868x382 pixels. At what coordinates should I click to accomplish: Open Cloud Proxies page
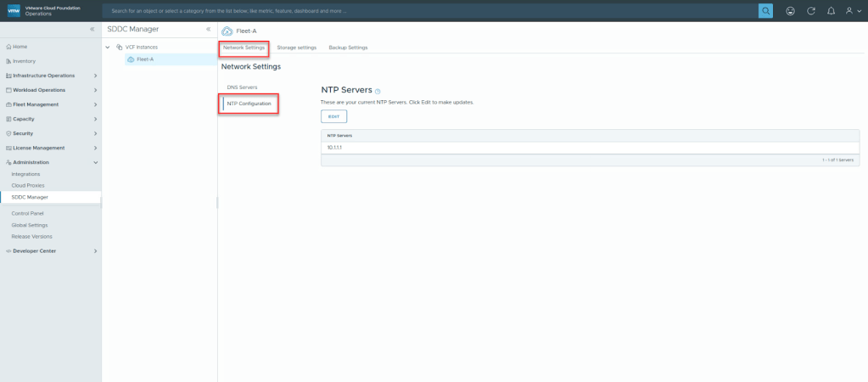[28, 185]
